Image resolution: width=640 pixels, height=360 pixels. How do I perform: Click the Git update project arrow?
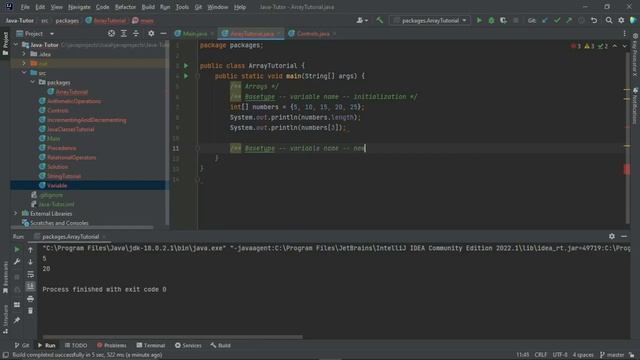[x=545, y=20]
